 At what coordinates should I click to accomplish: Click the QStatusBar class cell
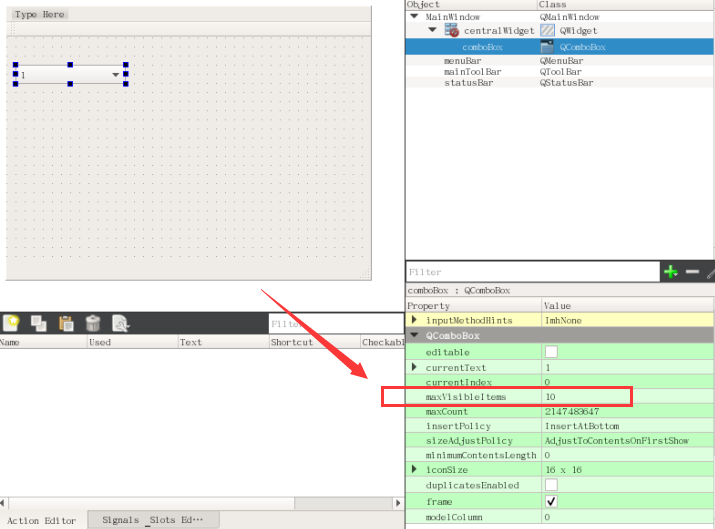click(x=566, y=83)
